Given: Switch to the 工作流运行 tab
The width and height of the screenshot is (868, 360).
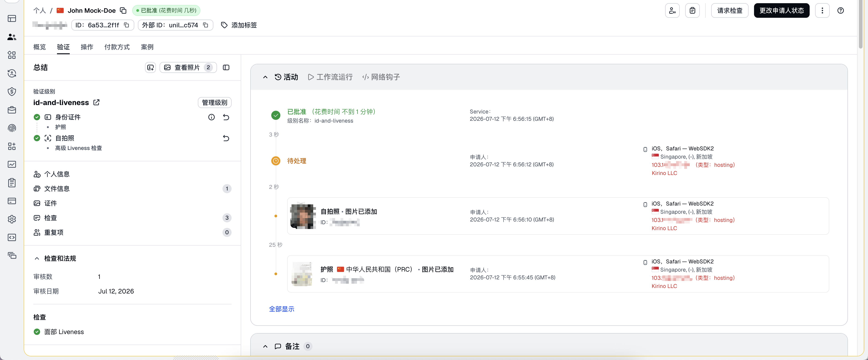Looking at the screenshot, I should point(330,77).
